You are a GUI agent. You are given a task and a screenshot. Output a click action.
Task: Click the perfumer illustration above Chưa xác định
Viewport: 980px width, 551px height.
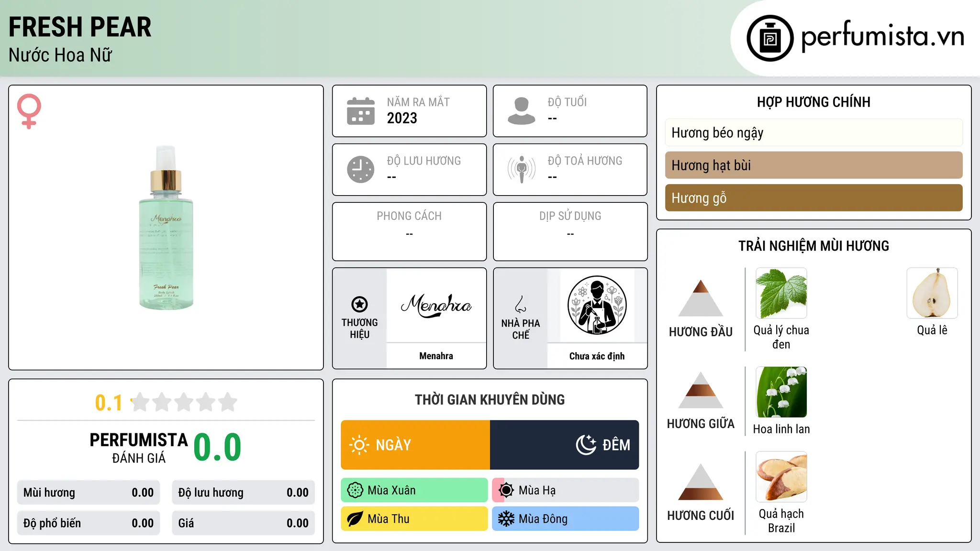click(x=597, y=305)
